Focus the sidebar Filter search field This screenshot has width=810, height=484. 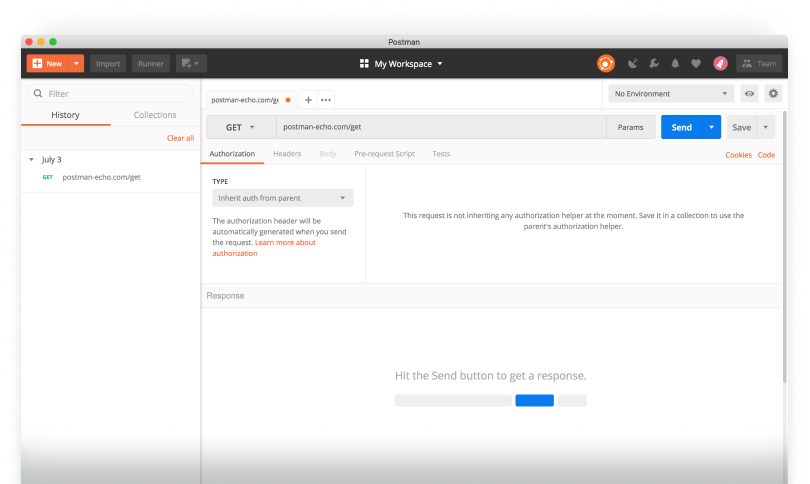pos(111,93)
